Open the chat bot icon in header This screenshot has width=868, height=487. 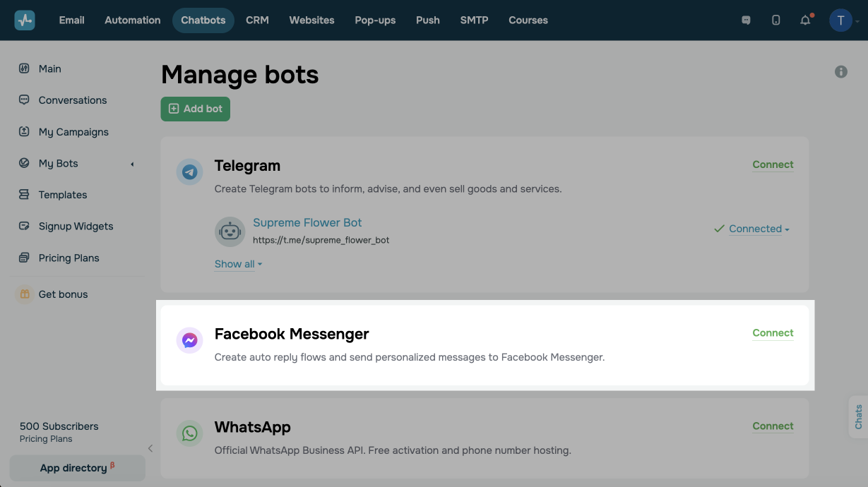pyautogui.click(x=746, y=20)
